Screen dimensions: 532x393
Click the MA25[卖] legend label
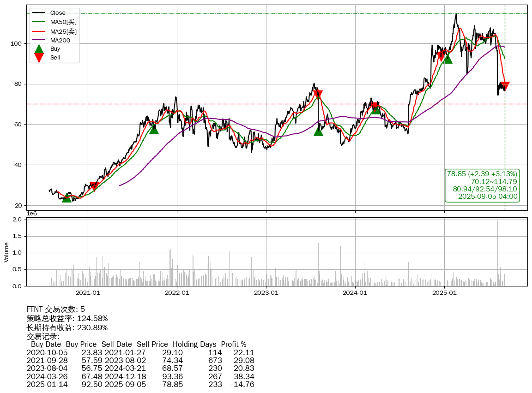[63, 31]
